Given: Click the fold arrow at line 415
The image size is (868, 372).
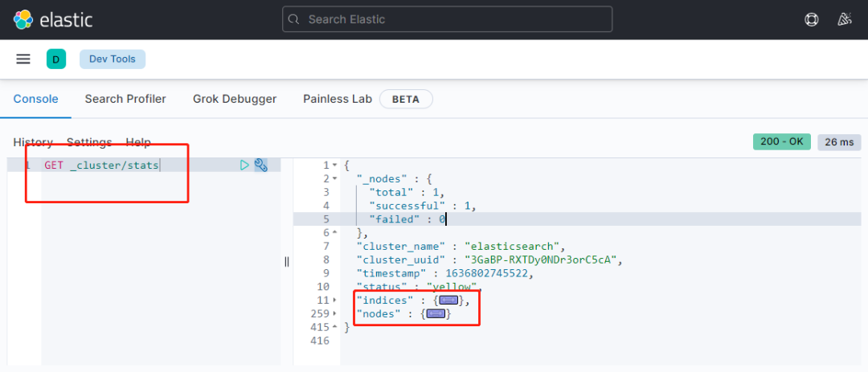Looking at the screenshot, I should 334,327.
